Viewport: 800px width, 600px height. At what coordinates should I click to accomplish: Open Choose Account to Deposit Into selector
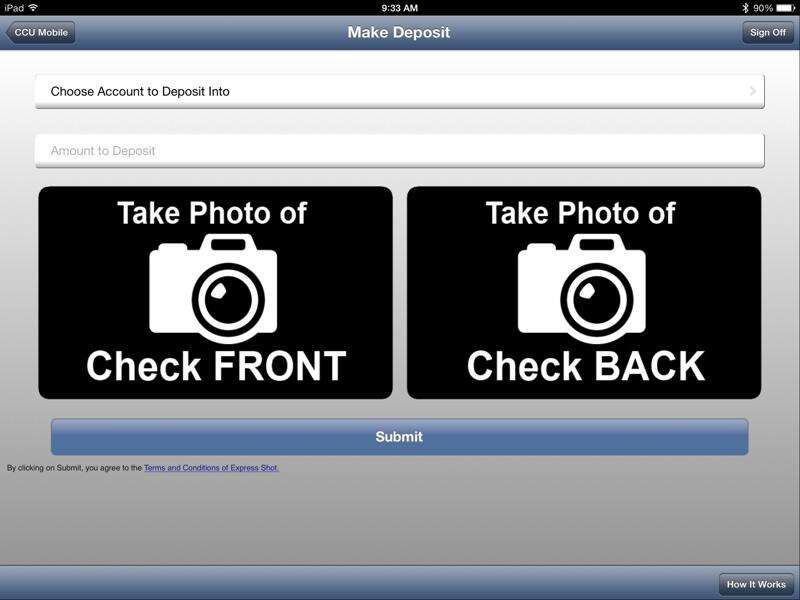[399, 91]
